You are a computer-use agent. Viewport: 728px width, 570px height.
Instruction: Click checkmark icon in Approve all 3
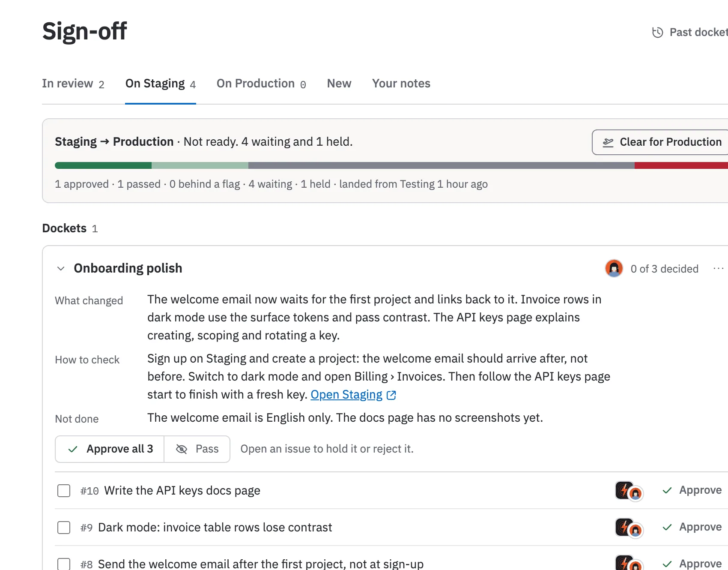pos(73,449)
